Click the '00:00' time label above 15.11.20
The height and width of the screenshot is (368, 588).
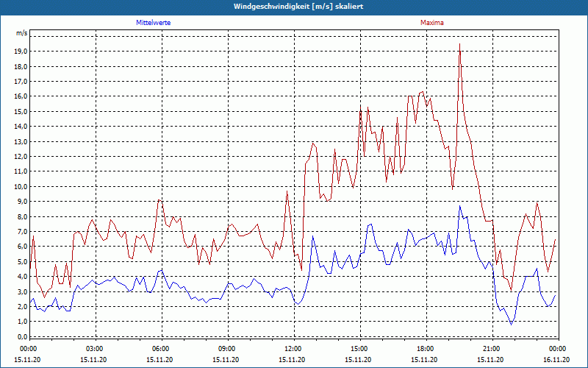28,349
